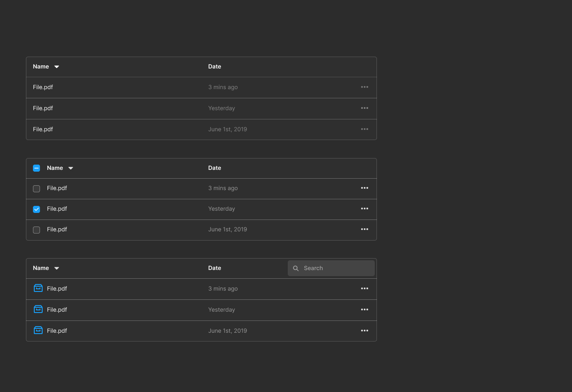Open ellipsis menu for '3 mins ago' row in Search table
Viewport: 572px width, 392px height.
(x=365, y=288)
